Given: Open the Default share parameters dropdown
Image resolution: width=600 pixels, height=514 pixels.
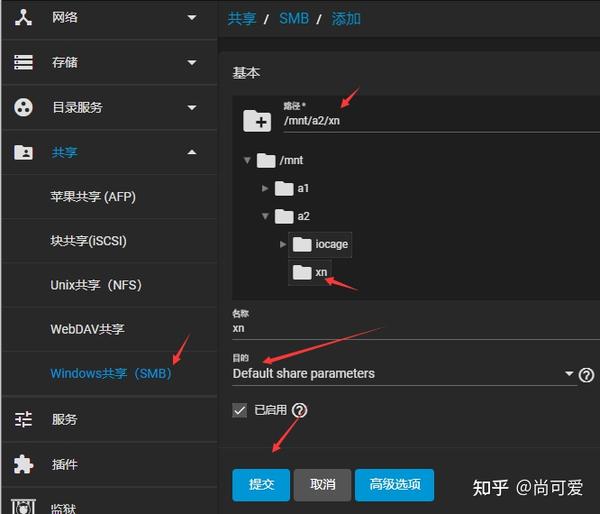Looking at the screenshot, I should (404, 374).
